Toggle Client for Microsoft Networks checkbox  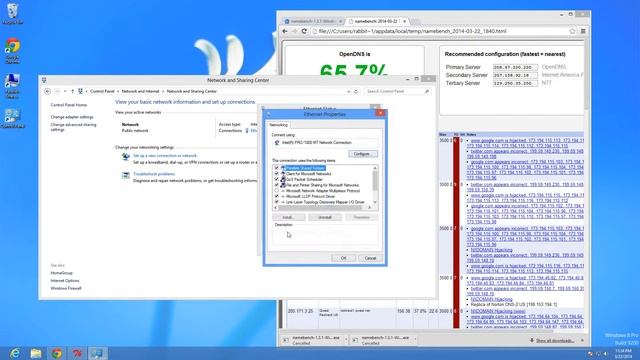[x=276, y=174]
